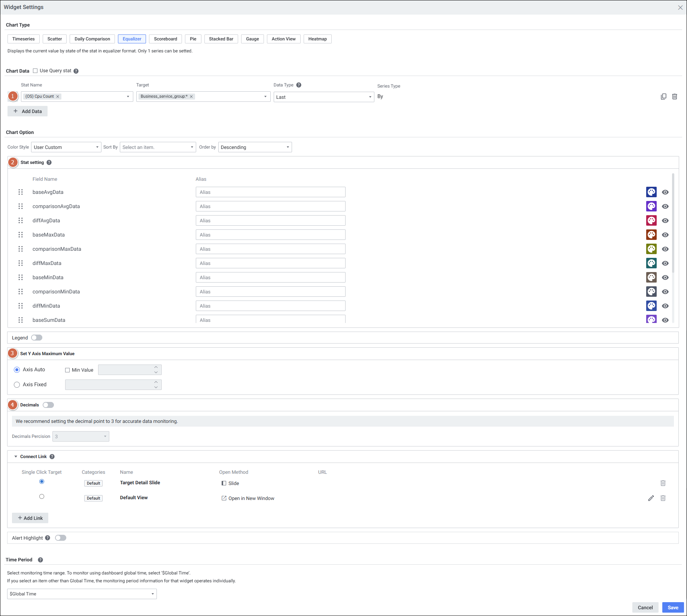
Task: Click the copy icon for data row 1
Action: pos(663,97)
